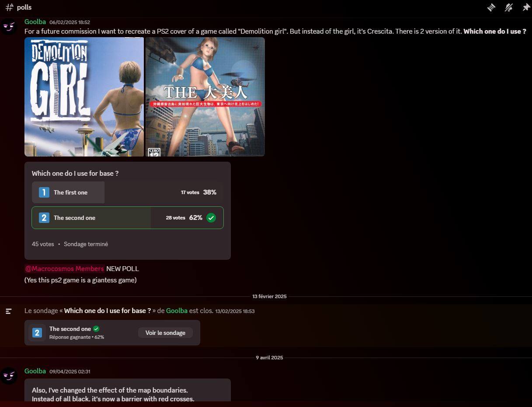This screenshot has width=532, height=407.
Task: Click number 2 badge in poll result card
Action: (37, 333)
